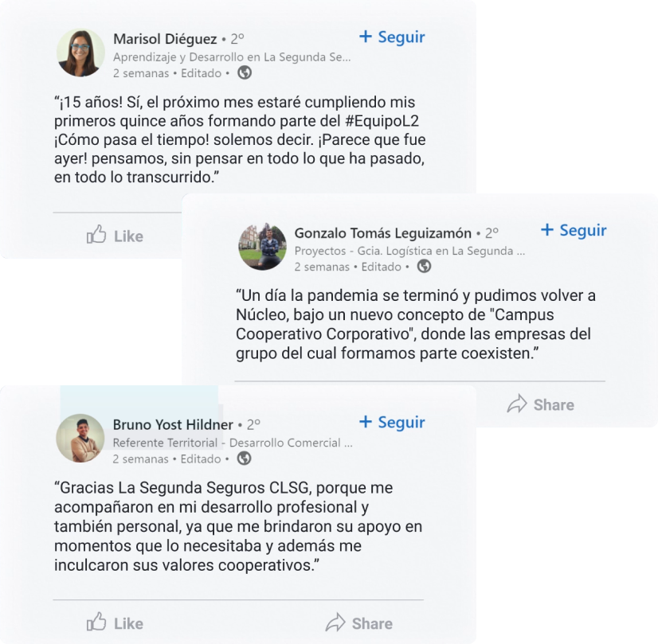Click Marisol Diéguez's profile photo
The image size is (658, 644).
[x=80, y=53]
